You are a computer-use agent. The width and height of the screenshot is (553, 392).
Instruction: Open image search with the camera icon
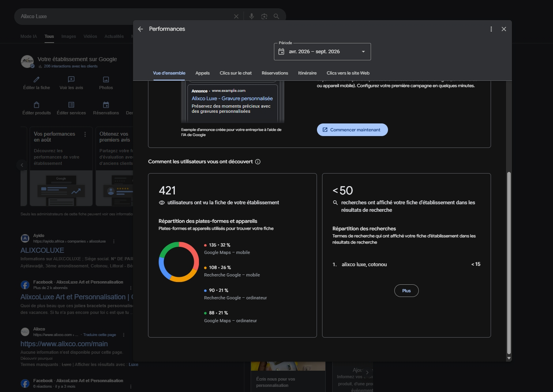264,17
